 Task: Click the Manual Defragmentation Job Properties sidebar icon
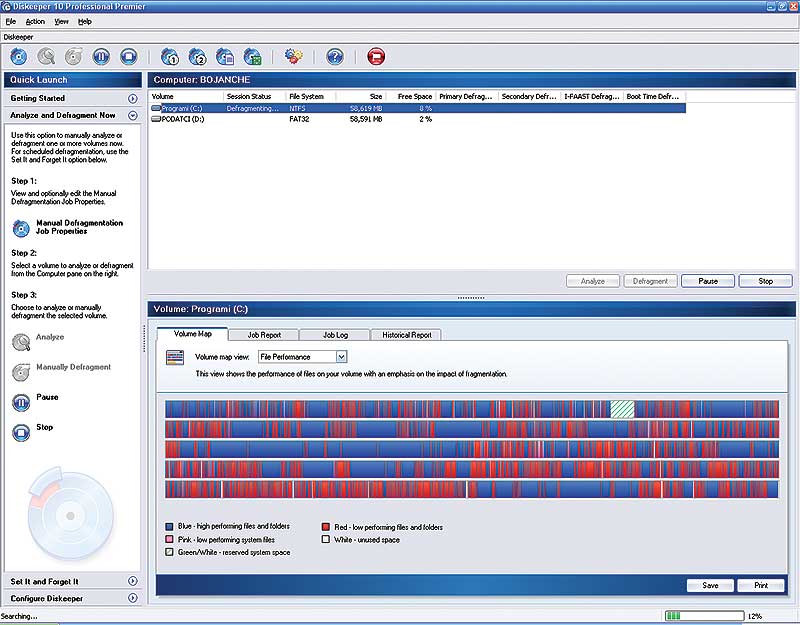click(21, 228)
